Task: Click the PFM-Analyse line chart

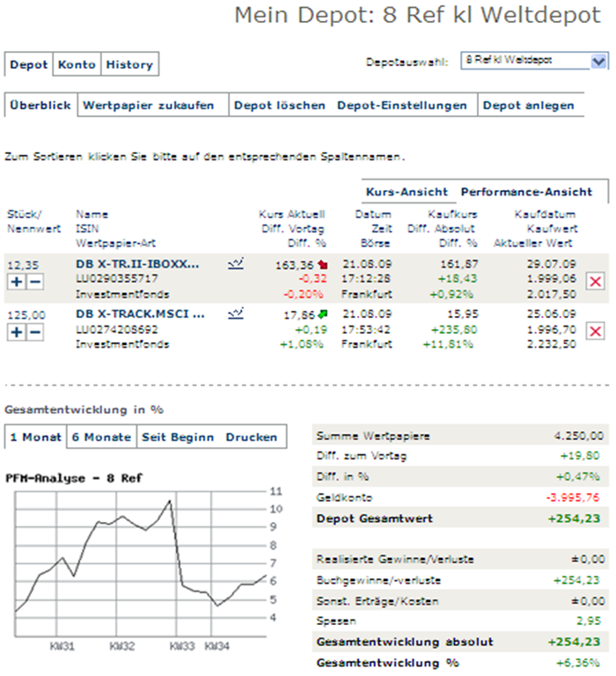Action: point(141,562)
